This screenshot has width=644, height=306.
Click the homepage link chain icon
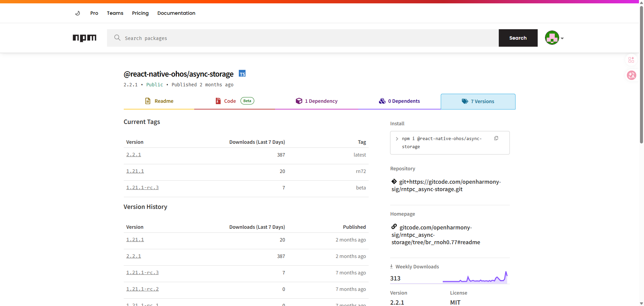pyautogui.click(x=394, y=227)
